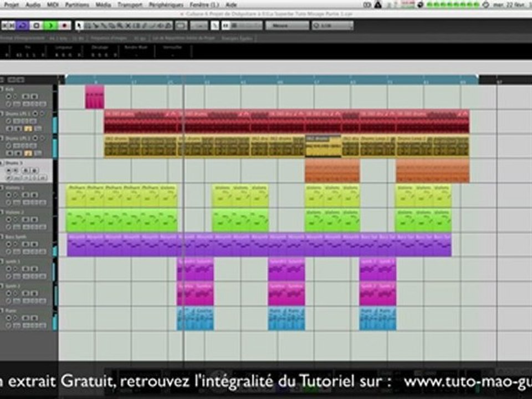Select the Time Warp tool
The width and height of the screenshot is (532, 399).
tap(136, 25)
